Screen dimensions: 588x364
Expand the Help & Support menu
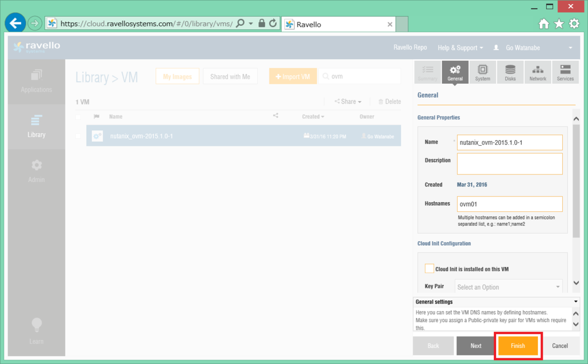460,48
